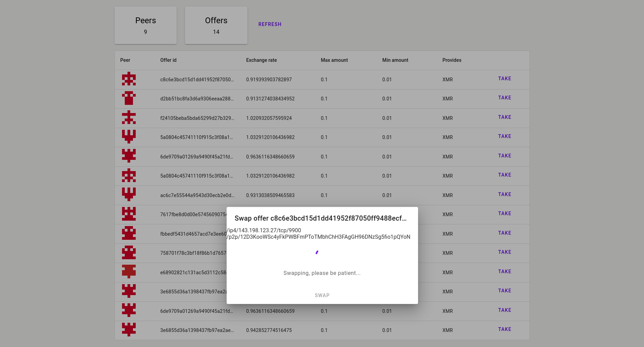Select the peer identicon for offer e68902821c131ac5
Screen dimensions: 644x347
(x=129, y=272)
